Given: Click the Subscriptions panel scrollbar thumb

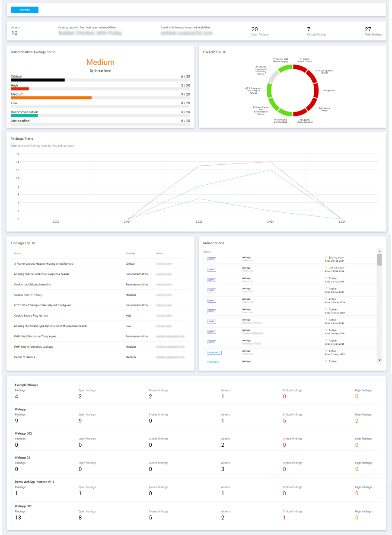Looking at the screenshot, I should (379, 259).
